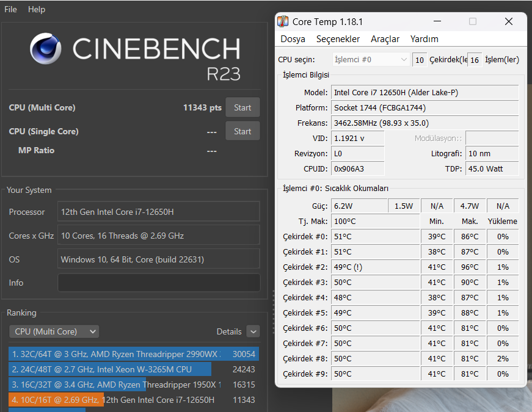Image resolution: width=532 pixels, height=412 pixels.
Task: Click Çekirdek #9 current temperature 50°C
Action: (375, 374)
